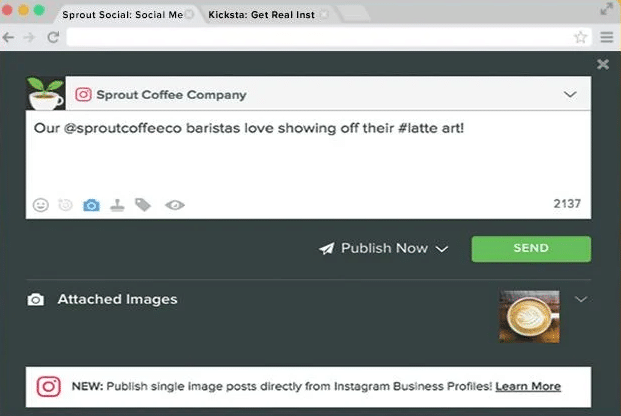This screenshot has width=621, height=416.
Task: Collapse the Attached Images section chevron
Action: 581,299
